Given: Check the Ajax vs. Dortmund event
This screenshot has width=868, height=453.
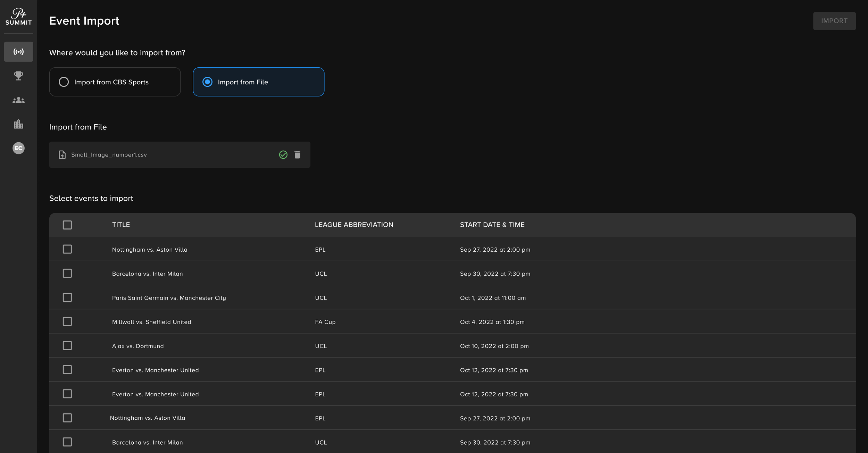Looking at the screenshot, I should click(67, 346).
